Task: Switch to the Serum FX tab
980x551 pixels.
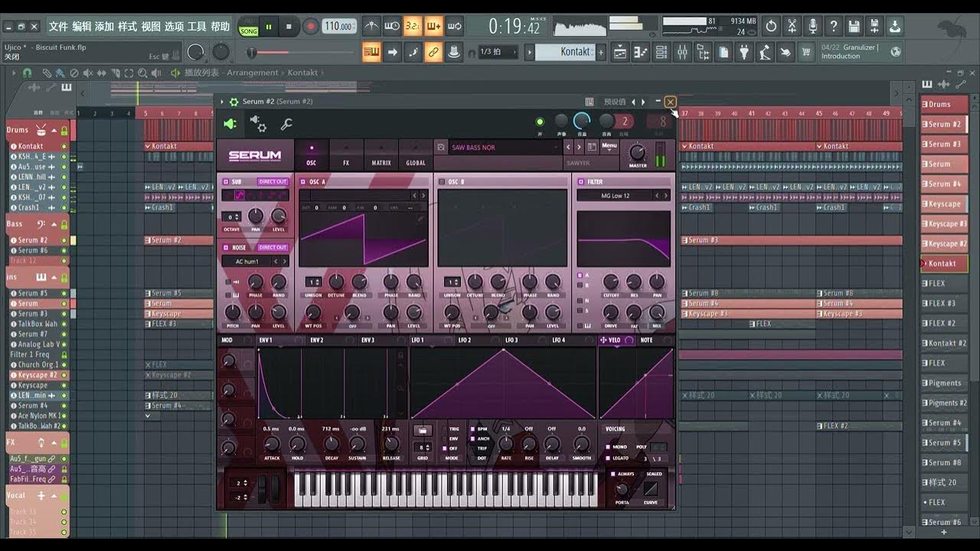Action: tap(346, 155)
